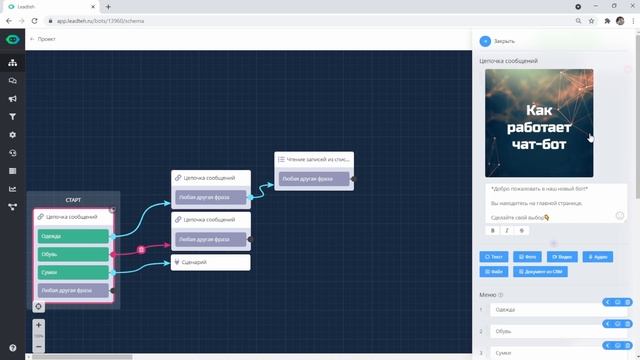Add a Текст message block

pos(494,257)
